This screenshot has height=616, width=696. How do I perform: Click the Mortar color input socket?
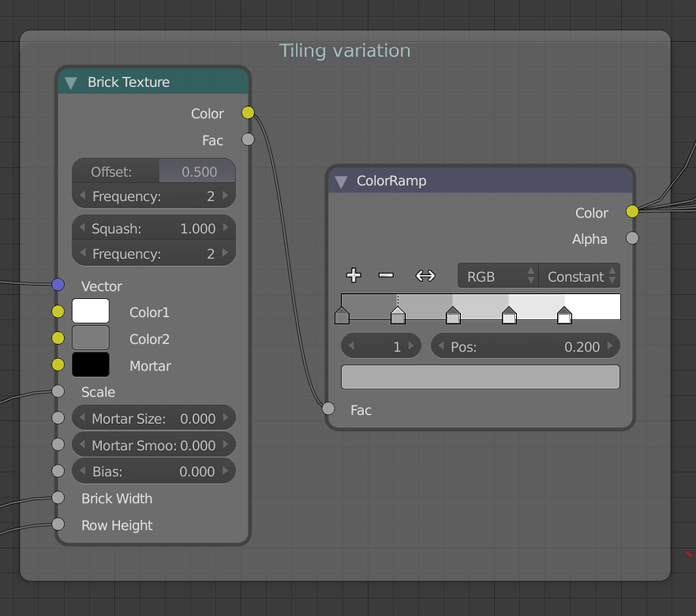coord(58,365)
